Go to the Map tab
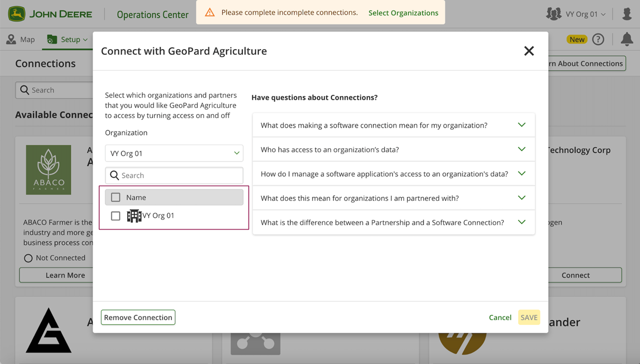The height and width of the screenshot is (364, 640). [x=21, y=40]
